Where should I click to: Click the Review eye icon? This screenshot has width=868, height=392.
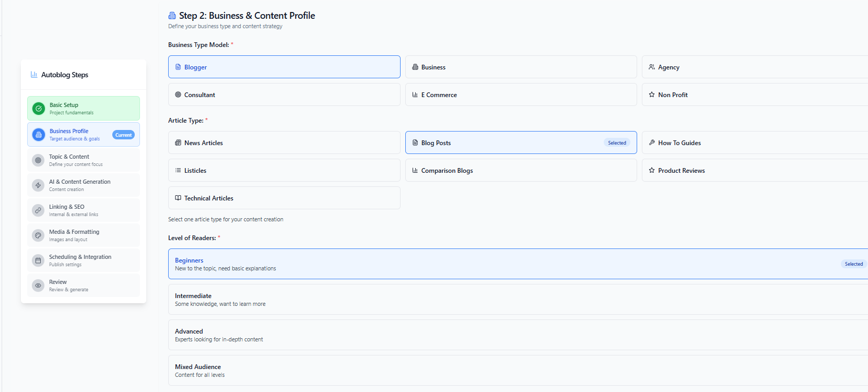[x=38, y=286]
